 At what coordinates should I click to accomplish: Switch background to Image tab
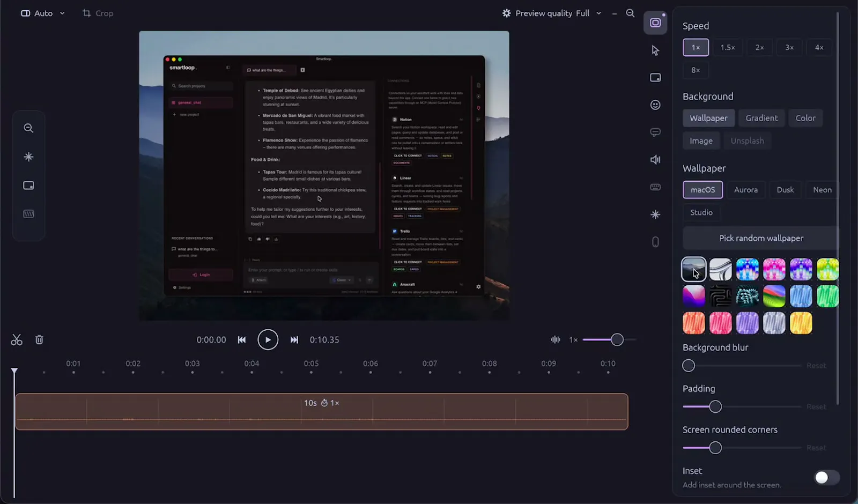coord(701,141)
